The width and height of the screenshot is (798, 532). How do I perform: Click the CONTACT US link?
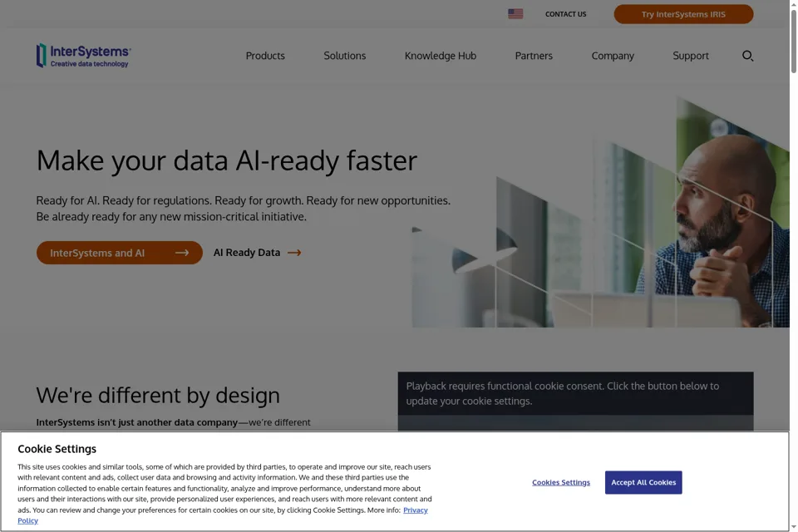(x=565, y=14)
